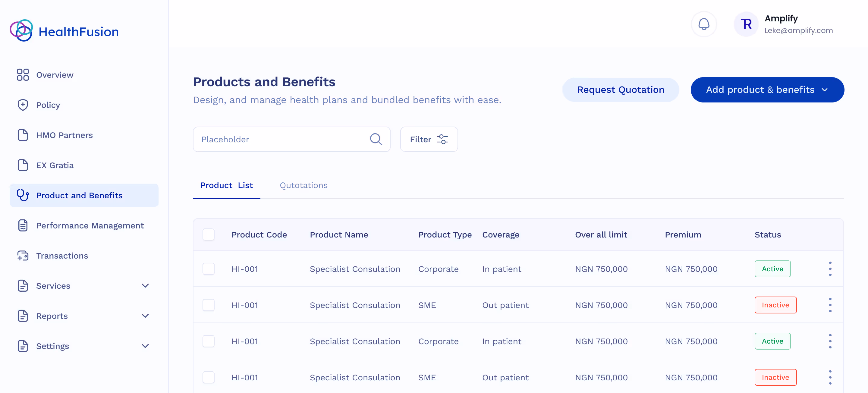Click the Request Quotation button

(x=620, y=90)
